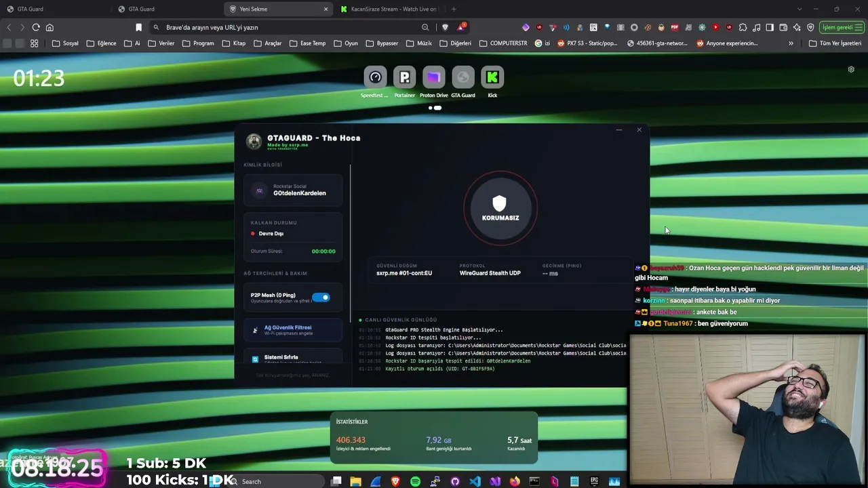Open the Leo AI sparkle icon
Viewport: 868px width, 488px height.
pos(797,27)
